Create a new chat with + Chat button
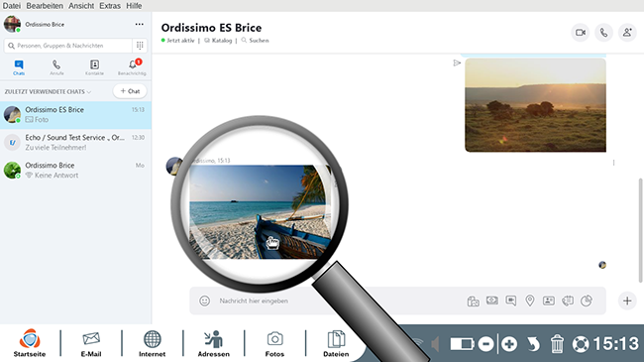Image resolution: width=644 pixels, height=362 pixels. click(130, 91)
